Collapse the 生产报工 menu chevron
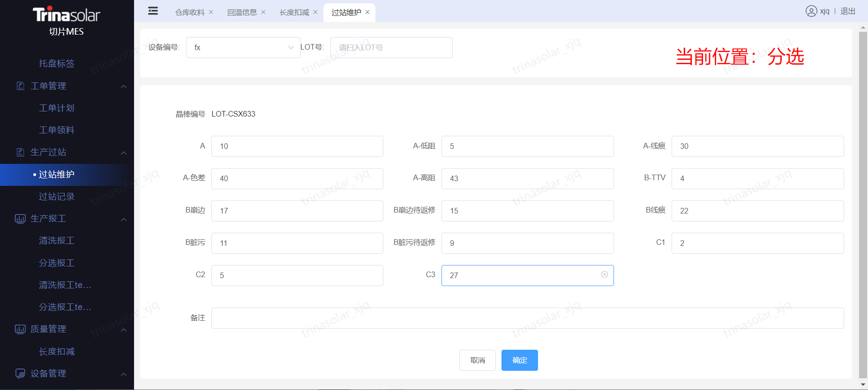868x390 pixels. tap(124, 219)
